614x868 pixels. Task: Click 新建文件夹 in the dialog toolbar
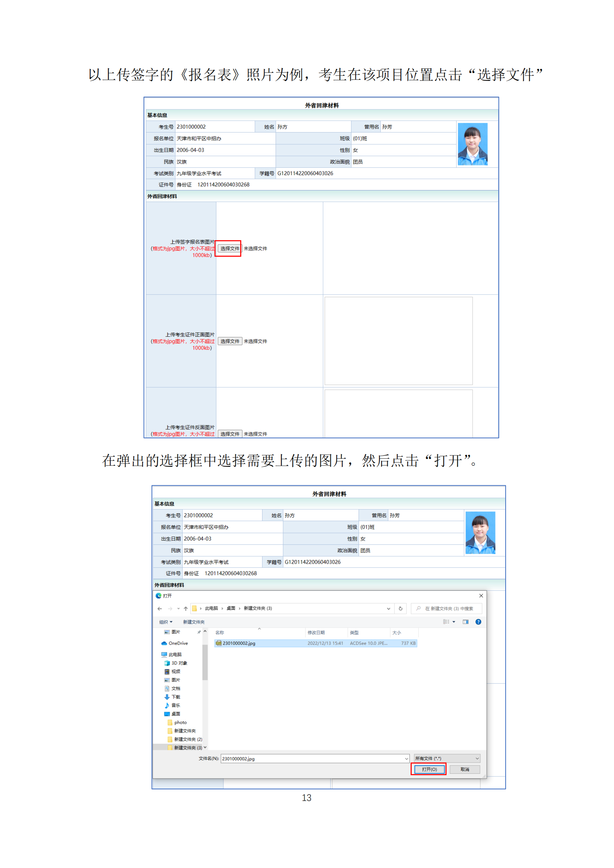[x=193, y=622]
